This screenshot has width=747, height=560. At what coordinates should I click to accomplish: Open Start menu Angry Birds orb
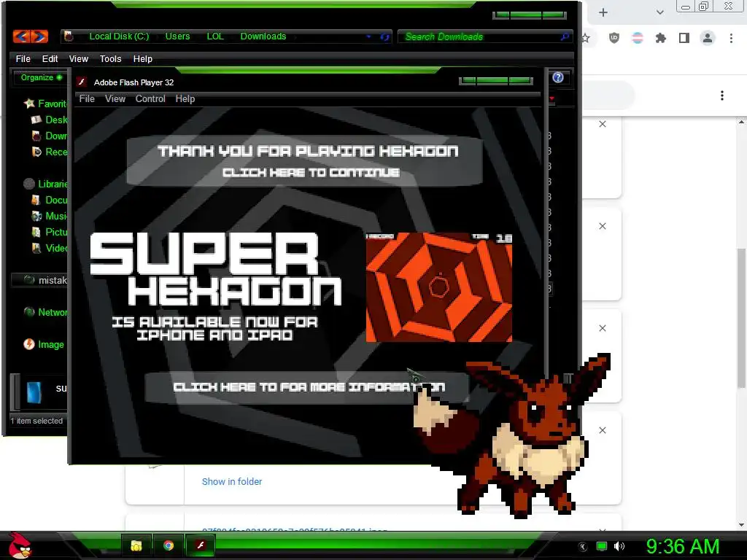(x=20, y=545)
